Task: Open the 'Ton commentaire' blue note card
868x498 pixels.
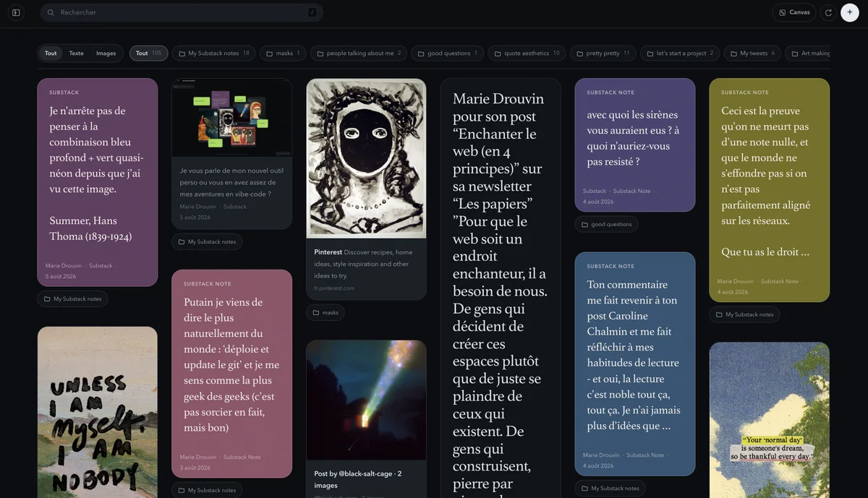Action: [x=635, y=364]
